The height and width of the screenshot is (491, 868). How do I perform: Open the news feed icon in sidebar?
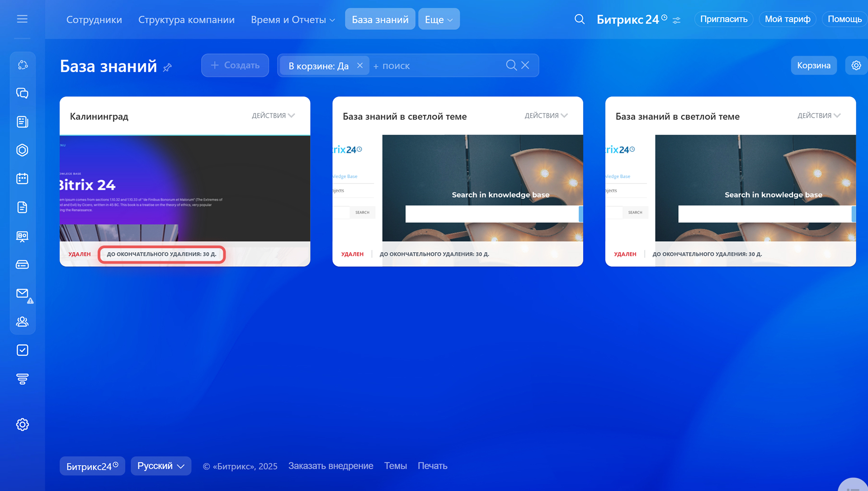click(22, 122)
